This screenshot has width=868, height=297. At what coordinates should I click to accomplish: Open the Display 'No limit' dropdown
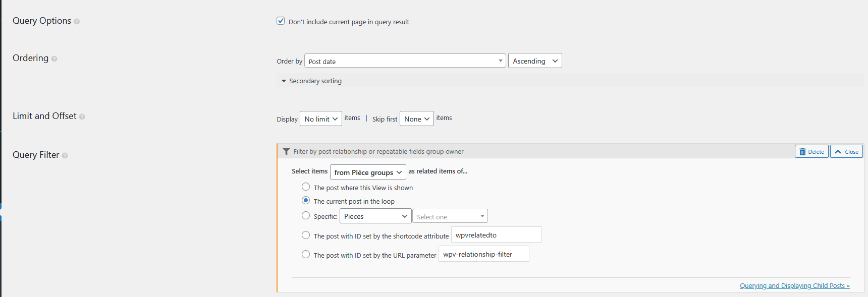pyautogui.click(x=321, y=118)
